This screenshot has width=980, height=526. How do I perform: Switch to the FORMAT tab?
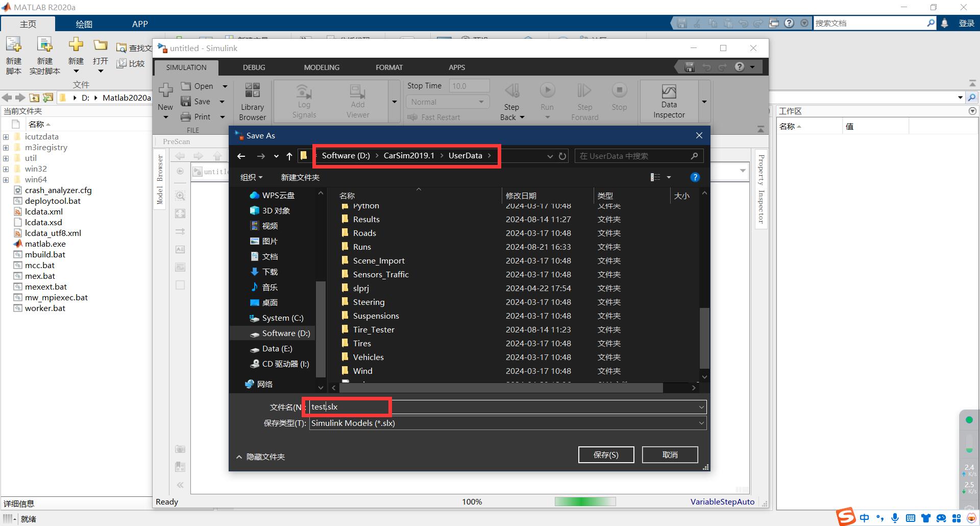pos(389,67)
